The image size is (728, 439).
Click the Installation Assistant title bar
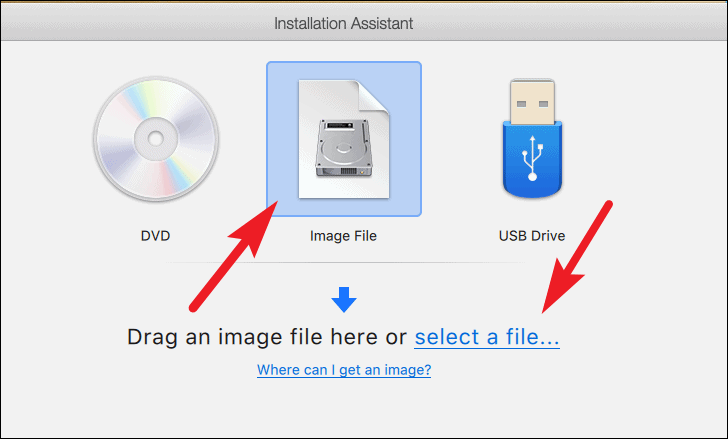(344, 23)
